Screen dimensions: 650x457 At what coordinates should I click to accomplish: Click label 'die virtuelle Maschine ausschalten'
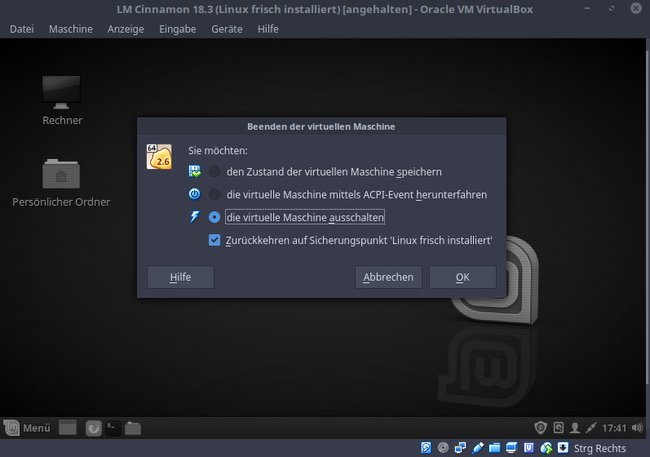point(305,217)
